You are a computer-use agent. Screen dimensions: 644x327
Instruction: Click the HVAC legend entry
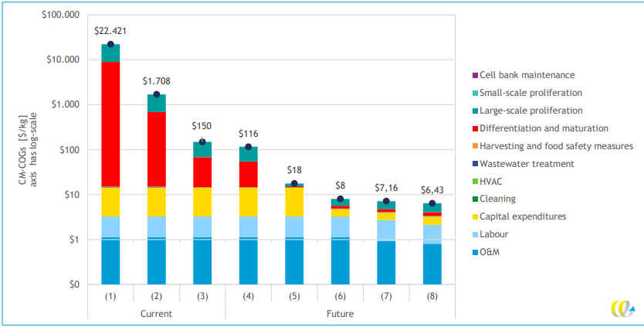(491, 182)
